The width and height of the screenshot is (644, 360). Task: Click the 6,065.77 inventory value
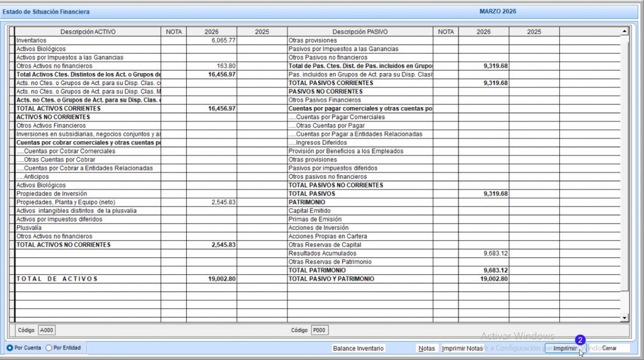click(211, 40)
